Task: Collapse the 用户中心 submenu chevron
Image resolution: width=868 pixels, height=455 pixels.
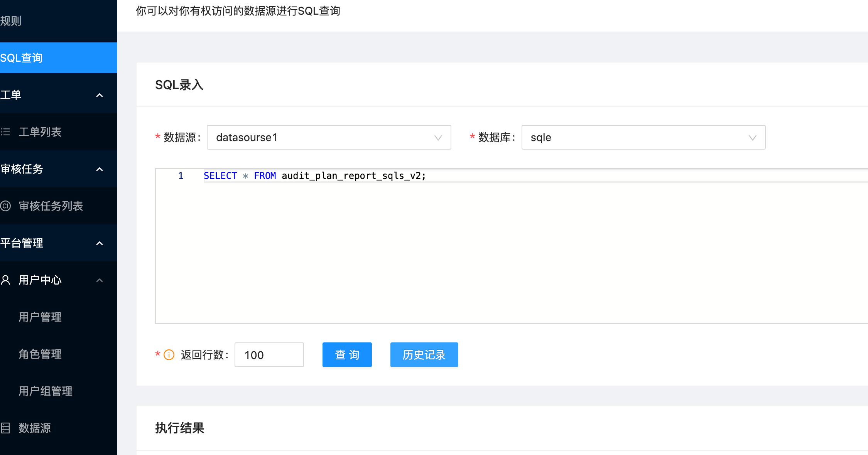Action: tap(100, 280)
